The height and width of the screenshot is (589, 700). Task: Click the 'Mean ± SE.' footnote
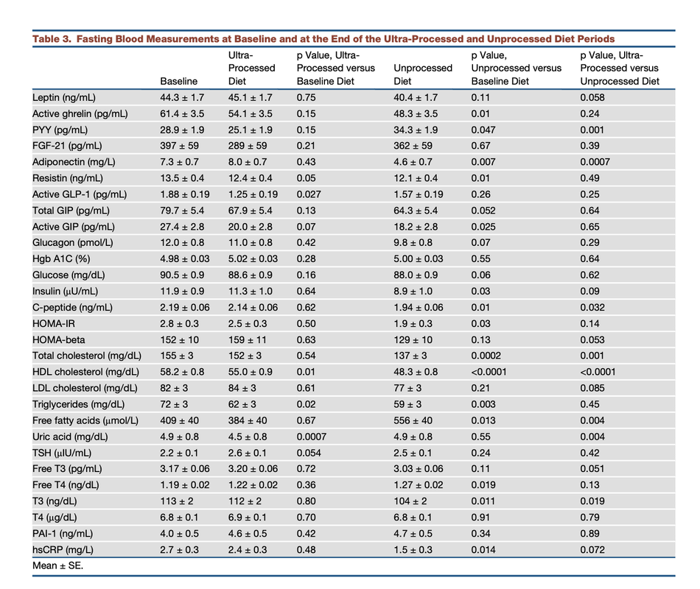(x=58, y=565)
